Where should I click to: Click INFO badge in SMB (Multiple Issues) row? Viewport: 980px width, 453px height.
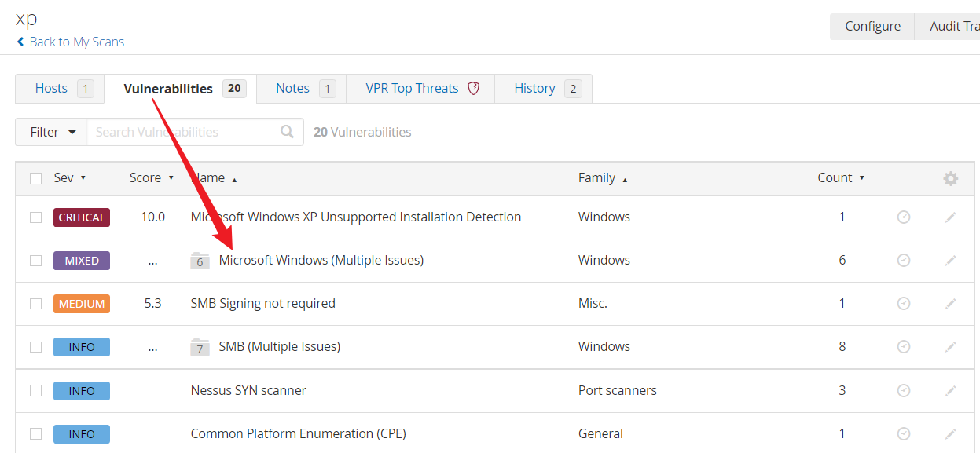point(82,347)
